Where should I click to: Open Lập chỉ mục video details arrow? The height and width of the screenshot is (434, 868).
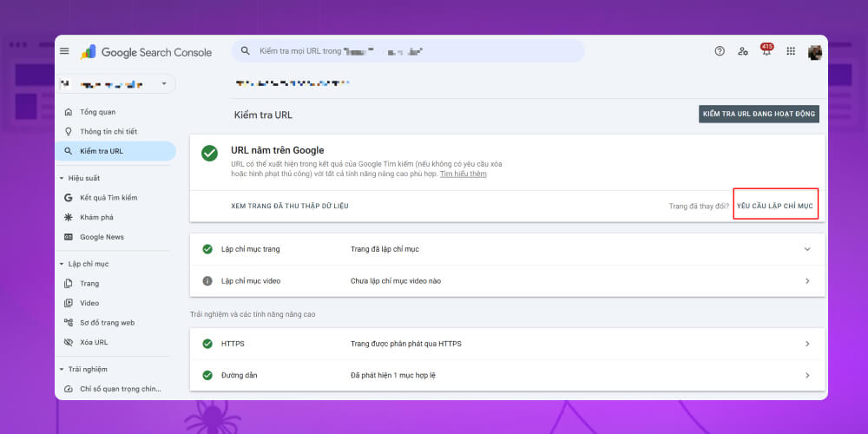click(807, 280)
